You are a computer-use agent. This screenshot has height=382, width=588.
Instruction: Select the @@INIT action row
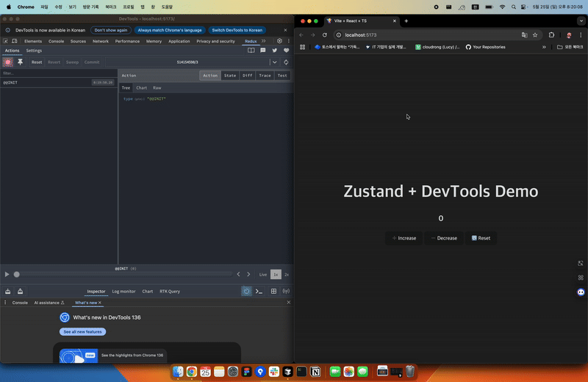pos(59,82)
